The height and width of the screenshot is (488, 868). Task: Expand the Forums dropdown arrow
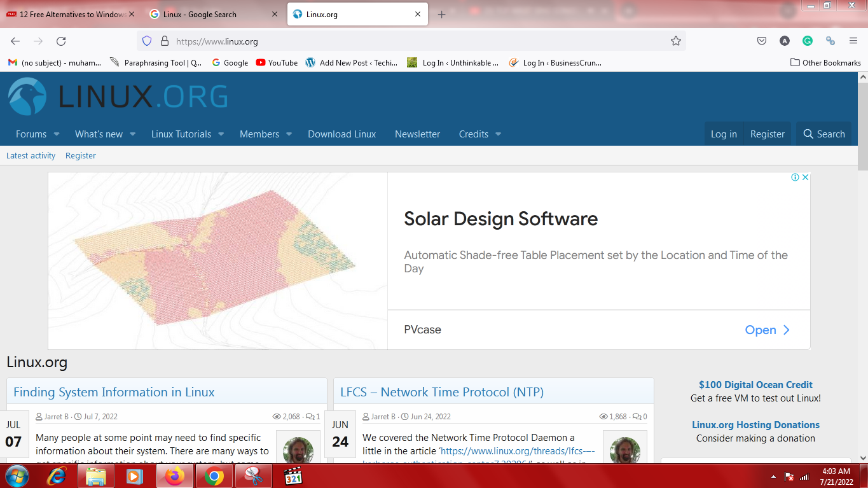pyautogui.click(x=56, y=134)
